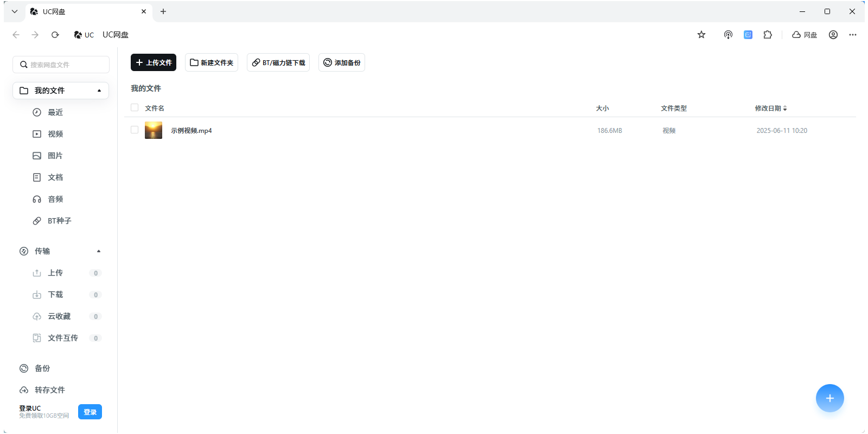Open the browser three-dot menu
Screen dimensions: 868x434
click(x=853, y=35)
